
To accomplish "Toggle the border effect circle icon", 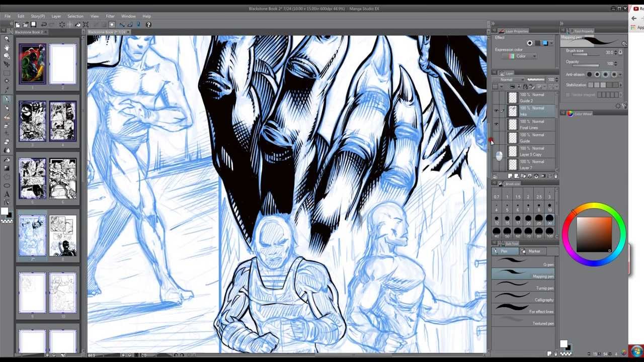I will pos(529,43).
